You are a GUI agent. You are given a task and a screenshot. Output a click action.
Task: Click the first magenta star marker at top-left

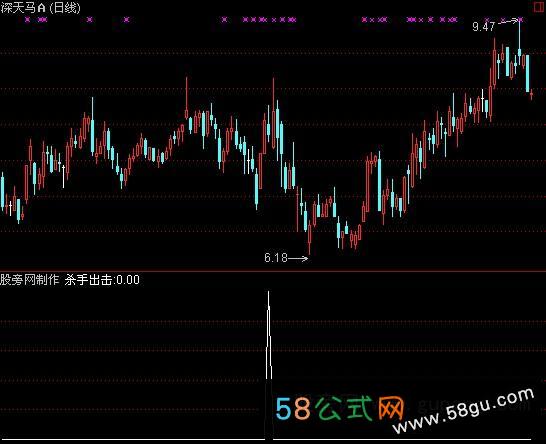click(28, 20)
